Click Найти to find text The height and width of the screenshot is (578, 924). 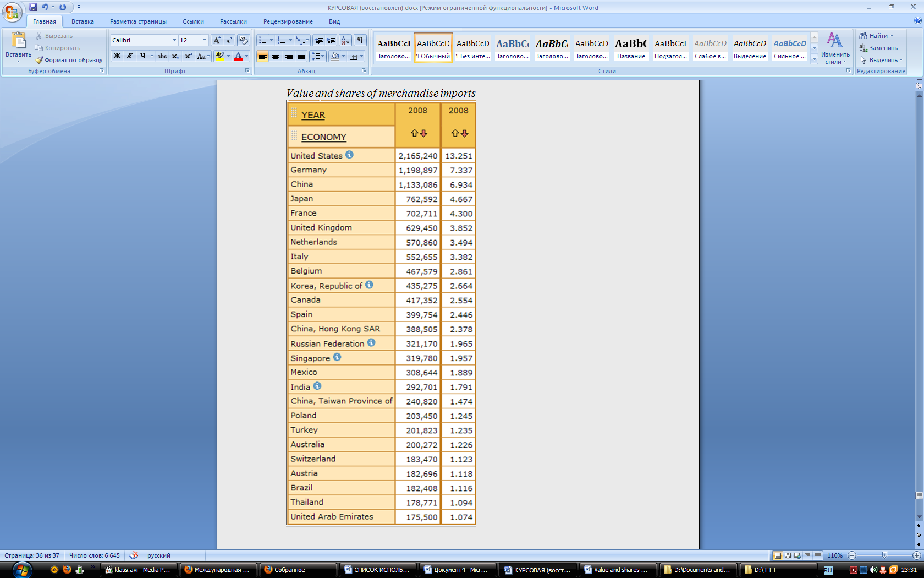[x=876, y=36]
